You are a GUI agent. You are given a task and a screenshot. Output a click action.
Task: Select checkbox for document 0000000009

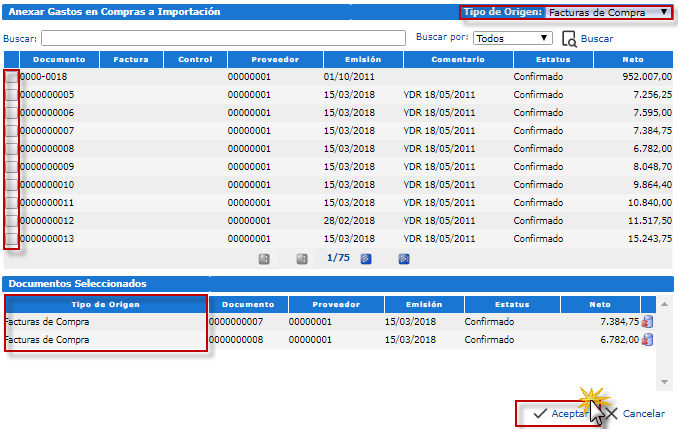tap(11, 166)
